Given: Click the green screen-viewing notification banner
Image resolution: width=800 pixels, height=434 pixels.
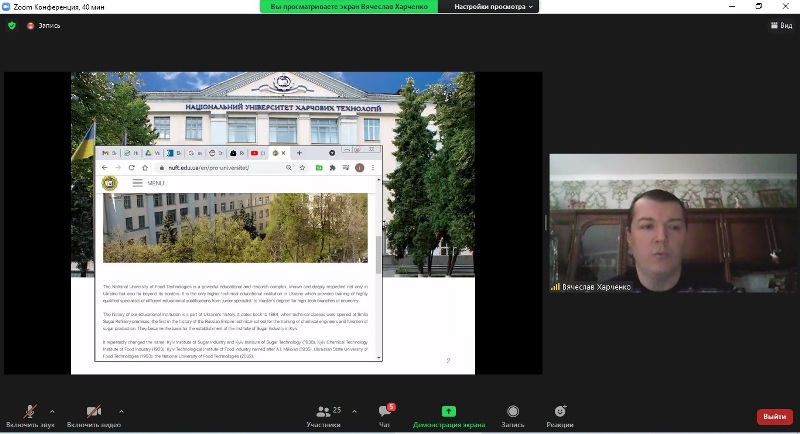Looking at the screenshot, I should [x=348, y=7].
